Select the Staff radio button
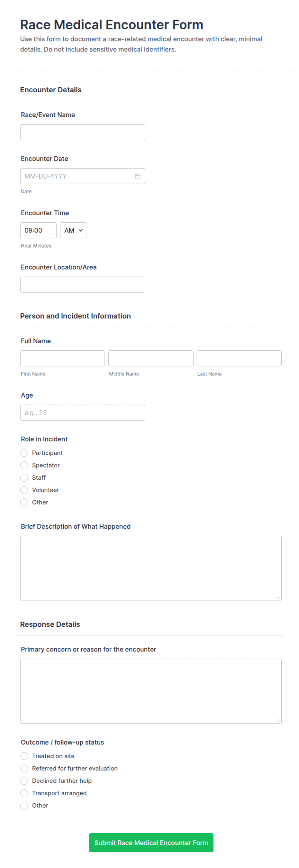The width and height of the screenshot is (299, 868). [24, 478]
